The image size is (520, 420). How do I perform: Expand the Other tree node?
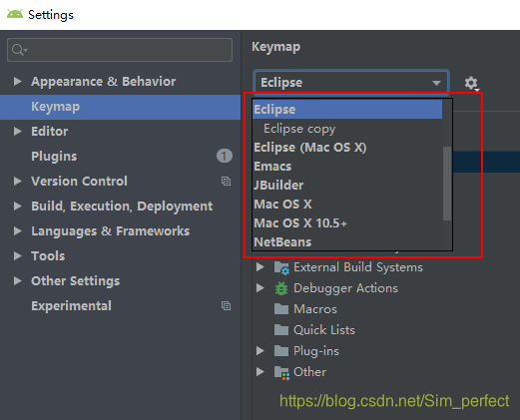(260, 372)
